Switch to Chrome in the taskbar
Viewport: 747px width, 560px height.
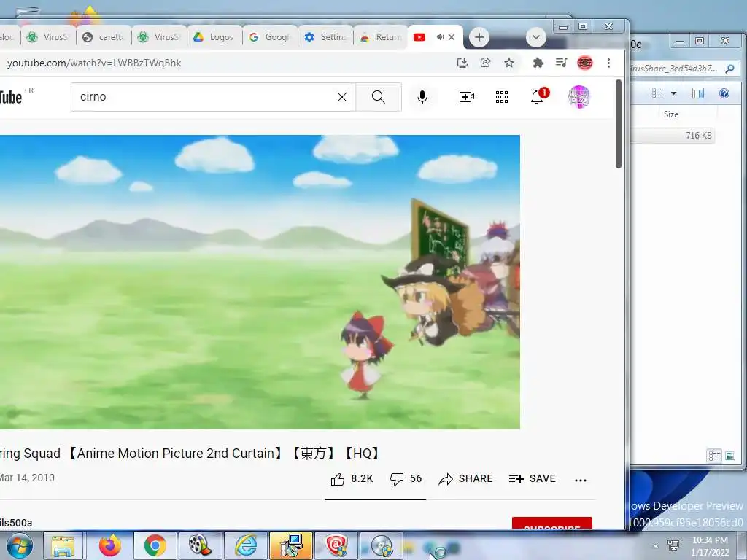point(155,545)
